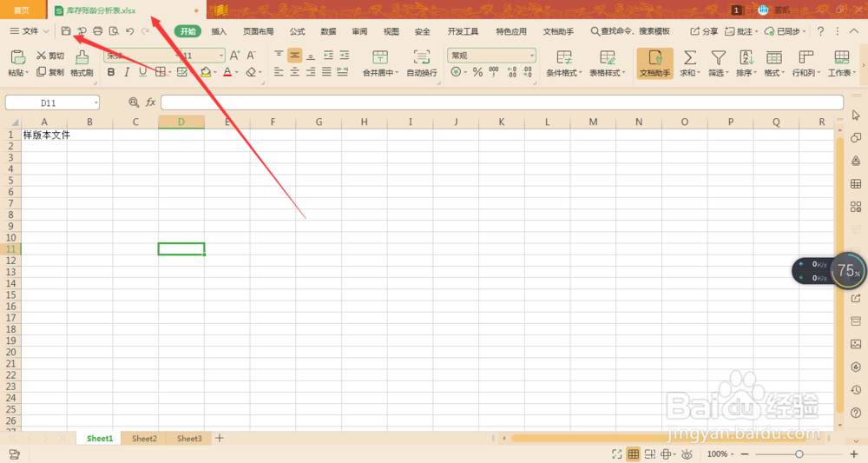Open zoom percentage 100% dropdown
The image size is (868, 463).
point(720,454)
